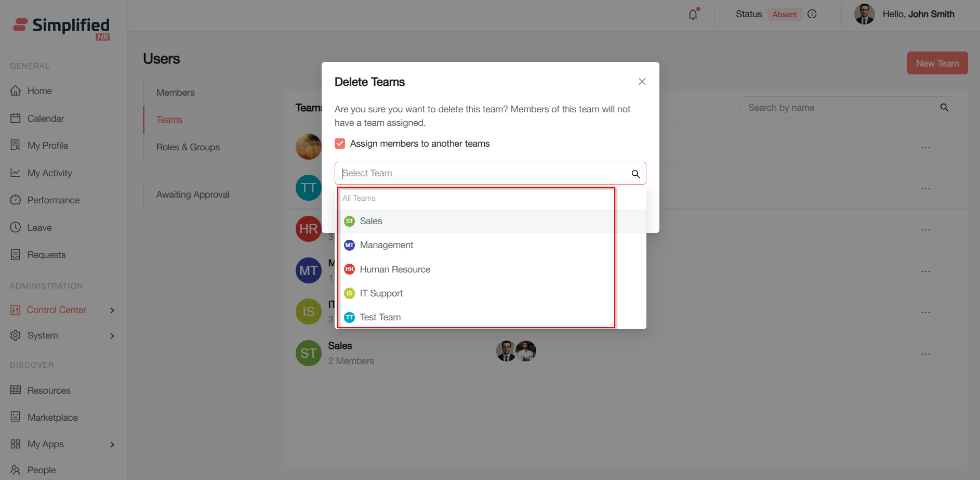Expand the System submenu arrow
980x480 pixels.
tap(112, 336)
